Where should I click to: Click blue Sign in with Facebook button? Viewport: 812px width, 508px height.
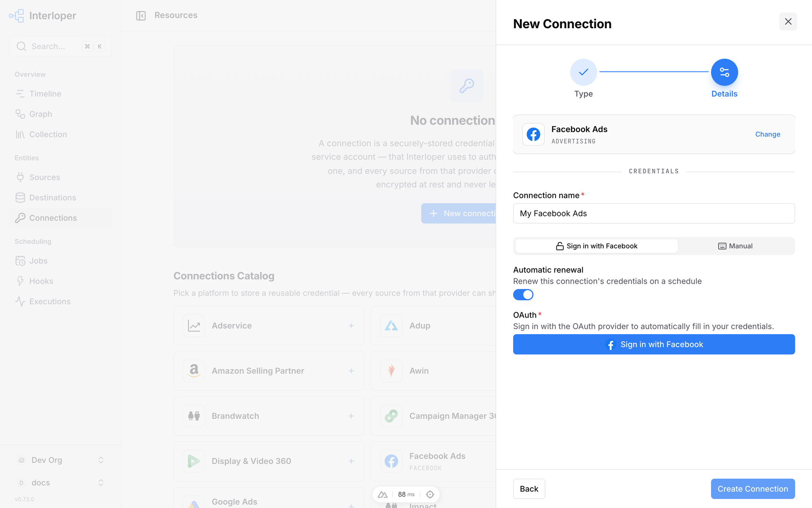click(654, 344)
